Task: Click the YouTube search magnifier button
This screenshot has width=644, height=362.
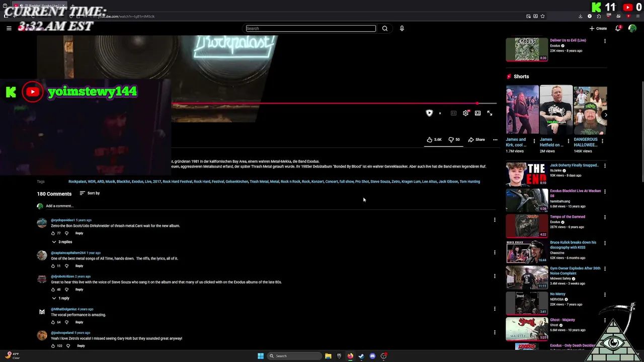Action: coord(385,28)
